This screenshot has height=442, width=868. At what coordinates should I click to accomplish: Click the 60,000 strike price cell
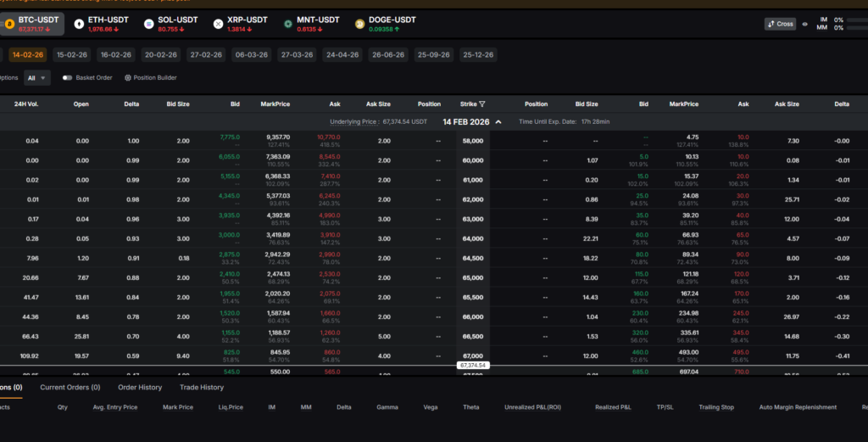click(x=472, y=159)
